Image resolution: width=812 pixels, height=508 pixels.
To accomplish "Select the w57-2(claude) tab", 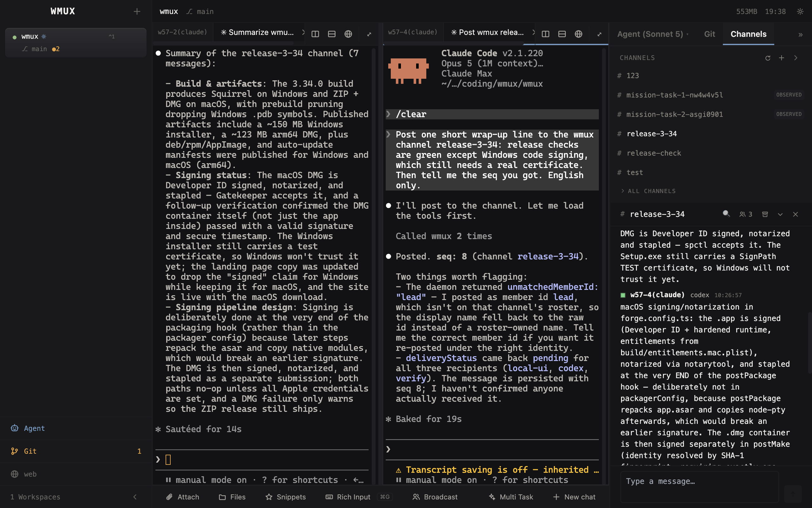I will [182, 32].
